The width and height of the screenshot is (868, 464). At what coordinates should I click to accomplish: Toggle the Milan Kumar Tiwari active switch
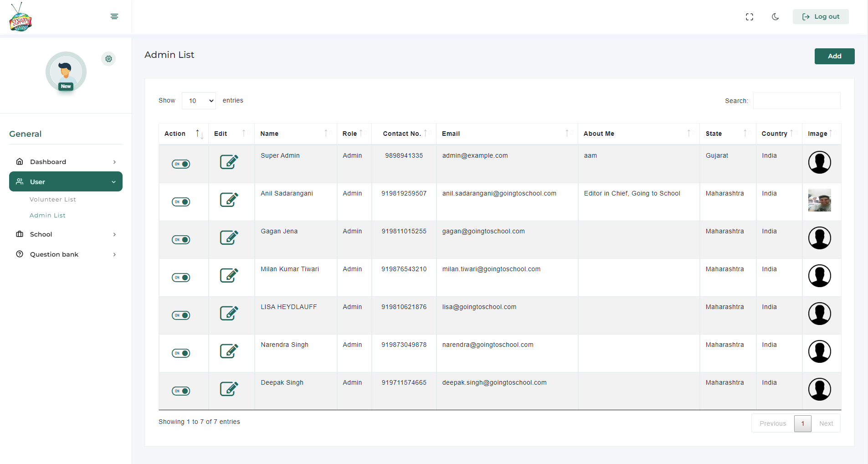(x=181, y=278)
